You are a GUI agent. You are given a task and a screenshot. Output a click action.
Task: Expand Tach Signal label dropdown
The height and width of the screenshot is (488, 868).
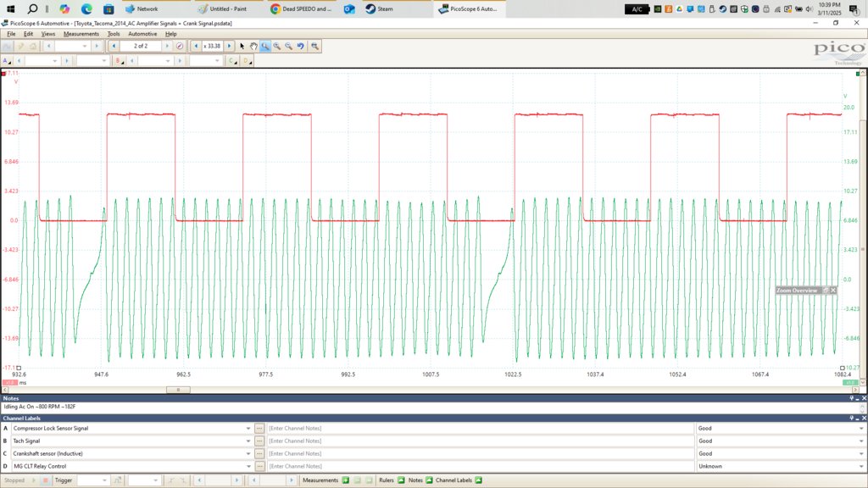[x=248, y=441]
